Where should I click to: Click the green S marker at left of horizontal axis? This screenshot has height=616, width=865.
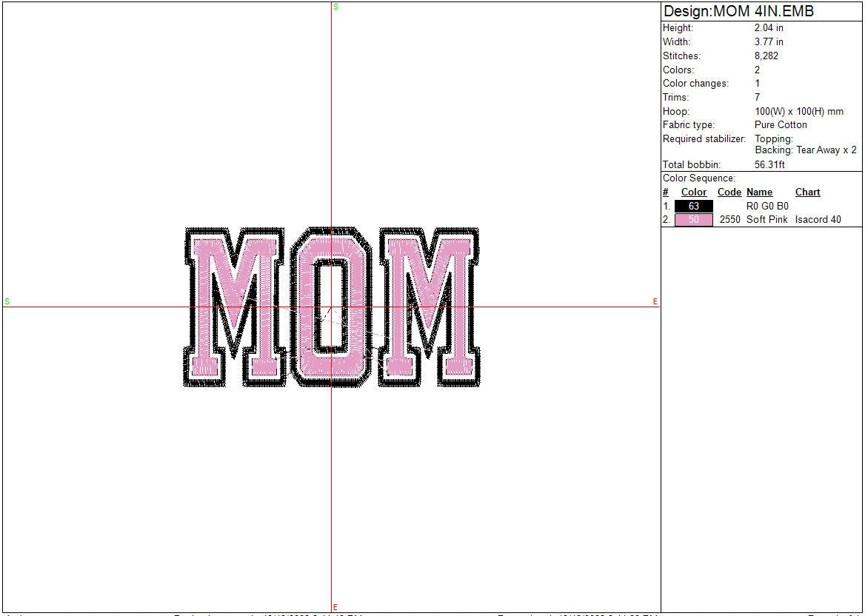coord(7,301)
